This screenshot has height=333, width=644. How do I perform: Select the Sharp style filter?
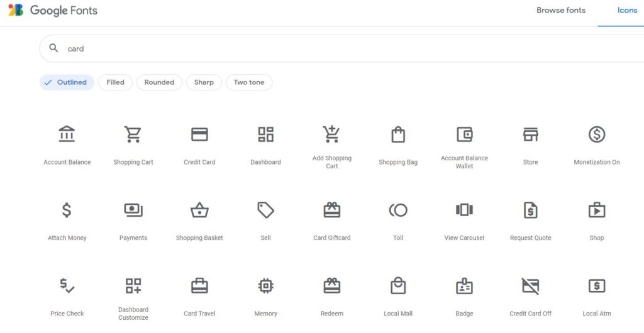204,82
